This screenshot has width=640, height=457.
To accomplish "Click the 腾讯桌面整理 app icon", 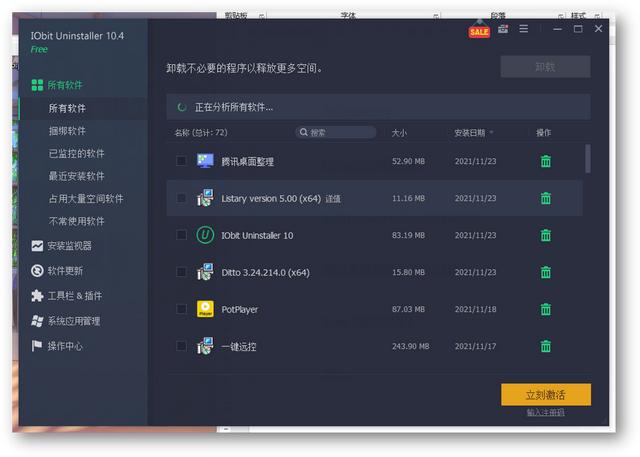I will tap(205, 161).
